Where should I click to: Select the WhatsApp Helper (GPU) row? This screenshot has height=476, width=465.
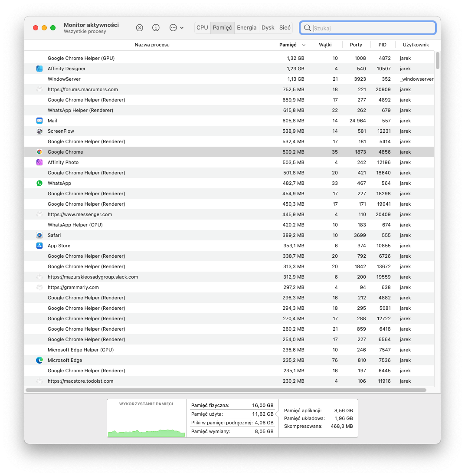pos(229,225)
